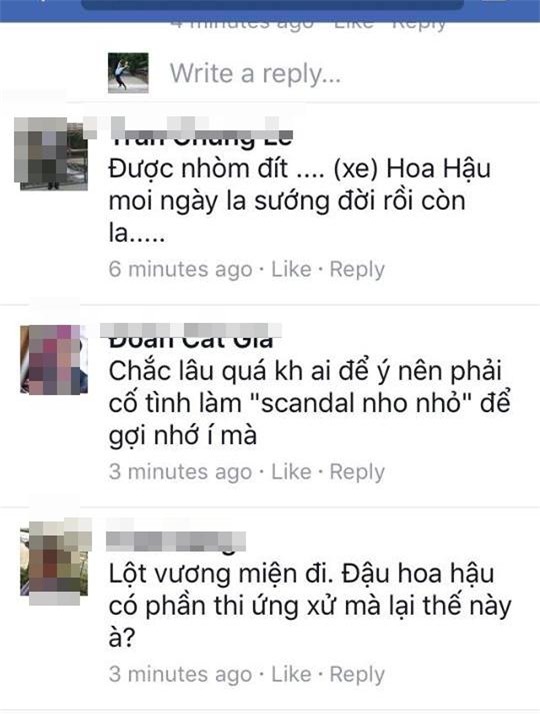This screenshot has width=540, height=716.
Task: Open the pink blurred avatar of the second commenter
Action: [54, 359]
